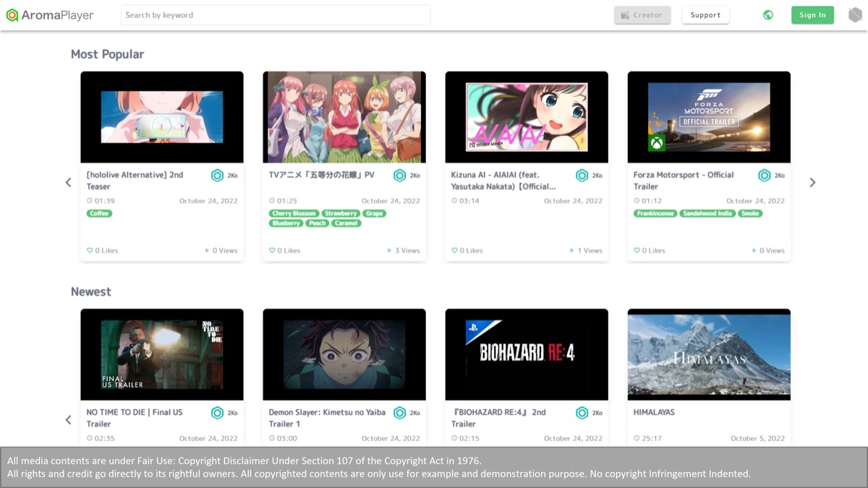Screen dimensions: 868x488
Task: Select the Smoke scent tag
Action: click(x=750, y=213)
